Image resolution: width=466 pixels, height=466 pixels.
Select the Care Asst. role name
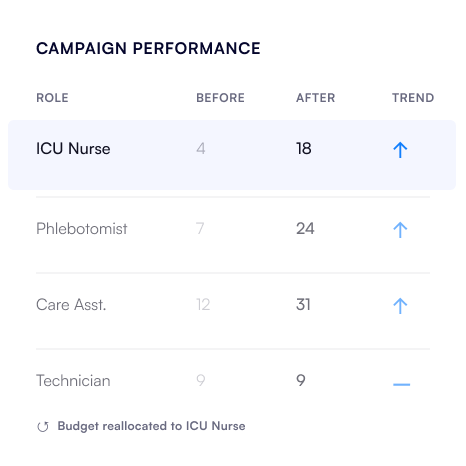71,305
